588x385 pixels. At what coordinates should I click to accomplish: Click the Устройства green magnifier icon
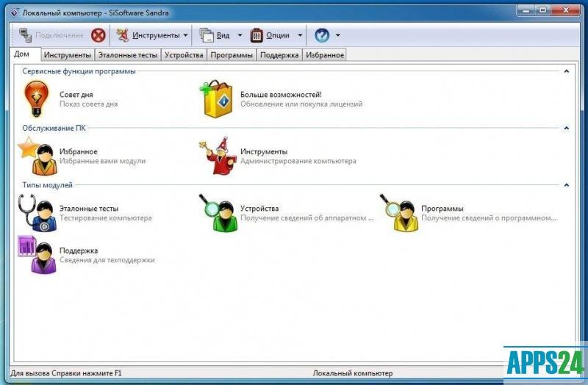pos(218,213)
